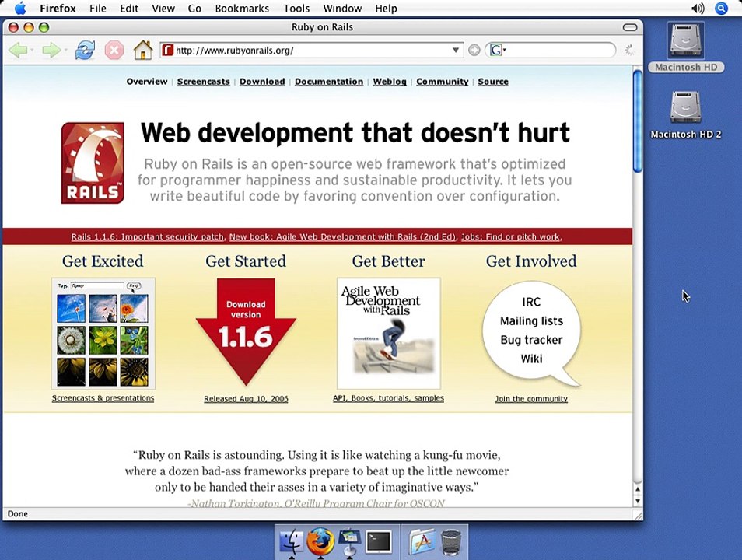Click the Rails logo image
The height and width of the screenshot is (560, 742).
(93, 163)
